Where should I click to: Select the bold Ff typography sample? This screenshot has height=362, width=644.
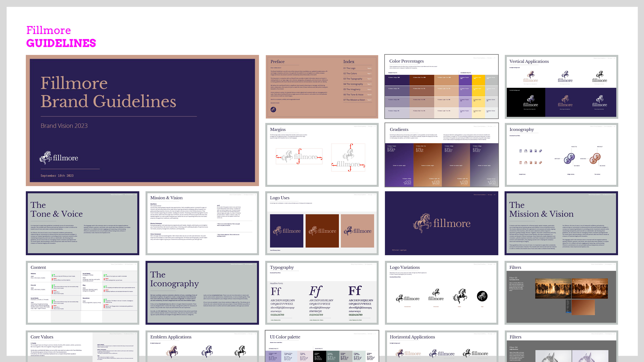click(x=355, y=291)
